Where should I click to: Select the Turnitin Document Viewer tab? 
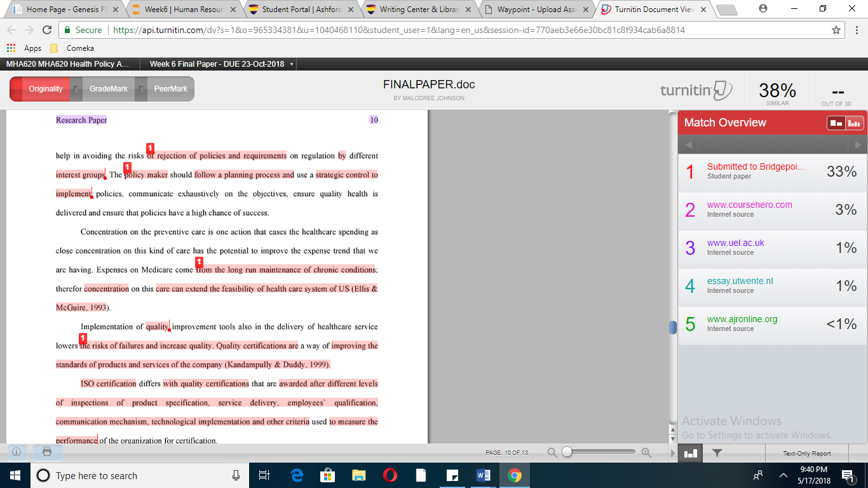(x=654, y=10)
